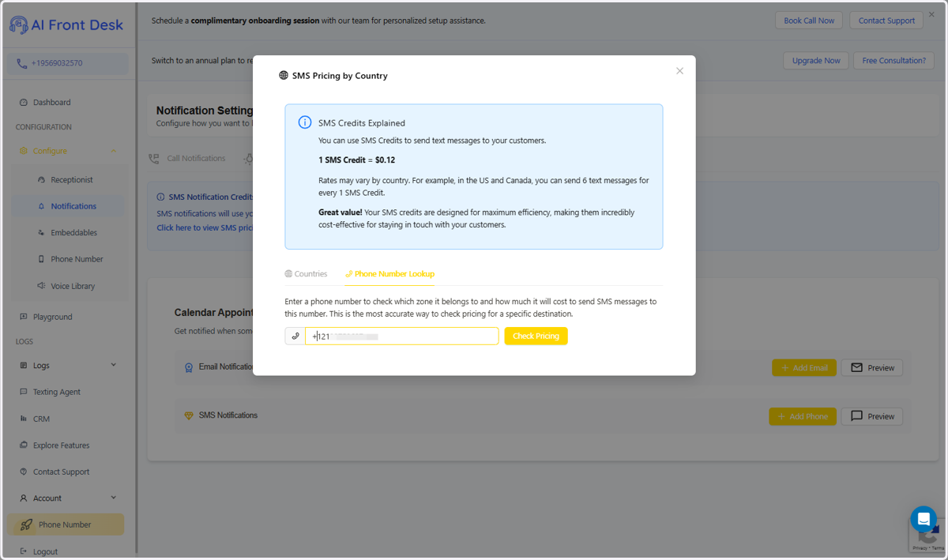The image size is (948, 560).
Task: Click the globe icon in dialog title
Action: click(284, 76)
